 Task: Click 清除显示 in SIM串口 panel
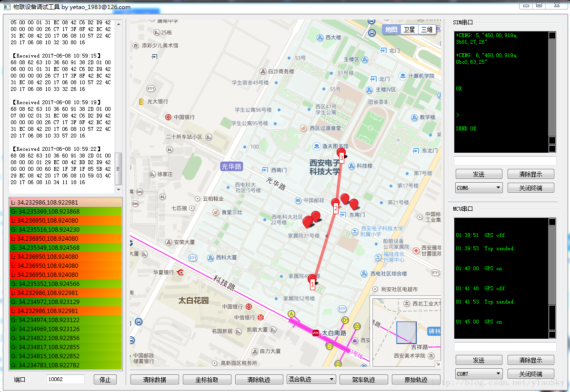pos(531,174)
